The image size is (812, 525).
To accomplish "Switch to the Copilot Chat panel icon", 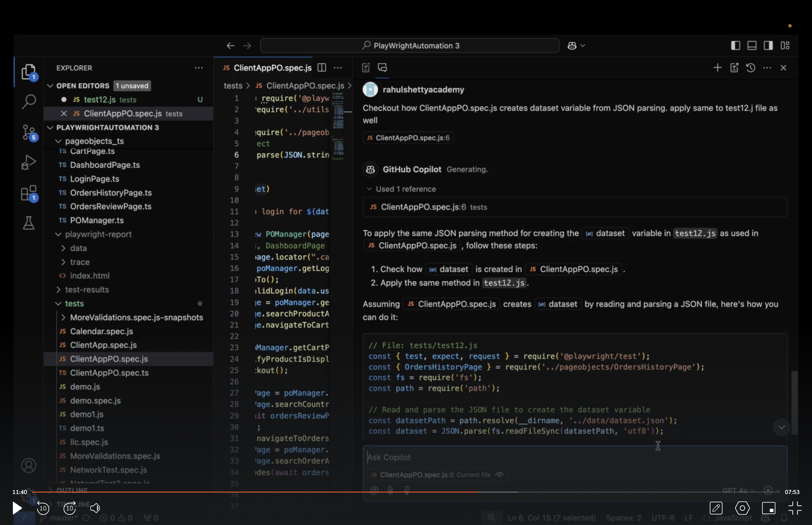I will tap(382, 68).
